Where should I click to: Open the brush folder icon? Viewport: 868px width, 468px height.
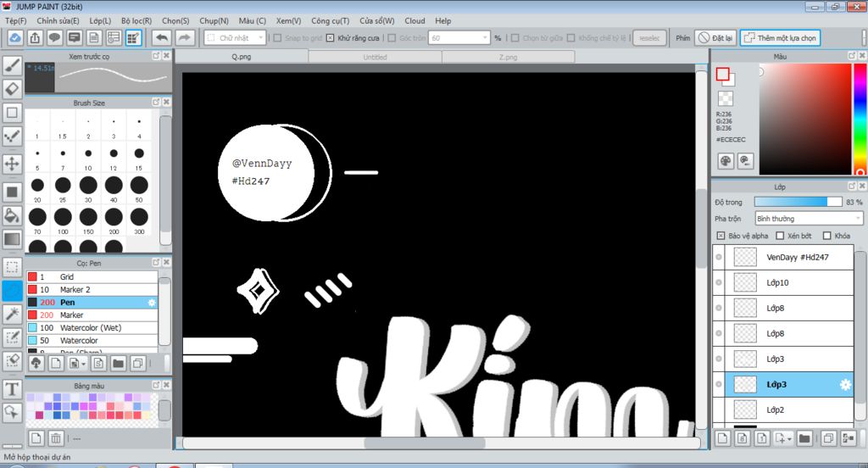[x=118, y=364]
